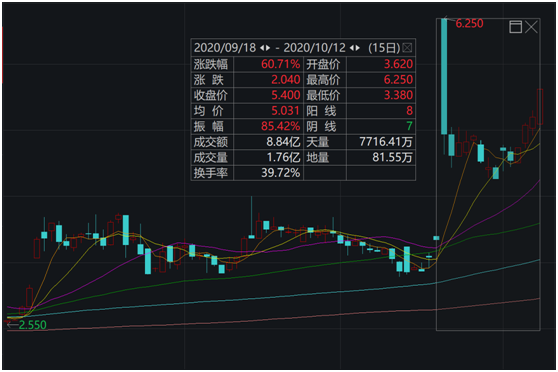
Task: Click the window-style icon atop selection box
Action: [x=515, y=27]
